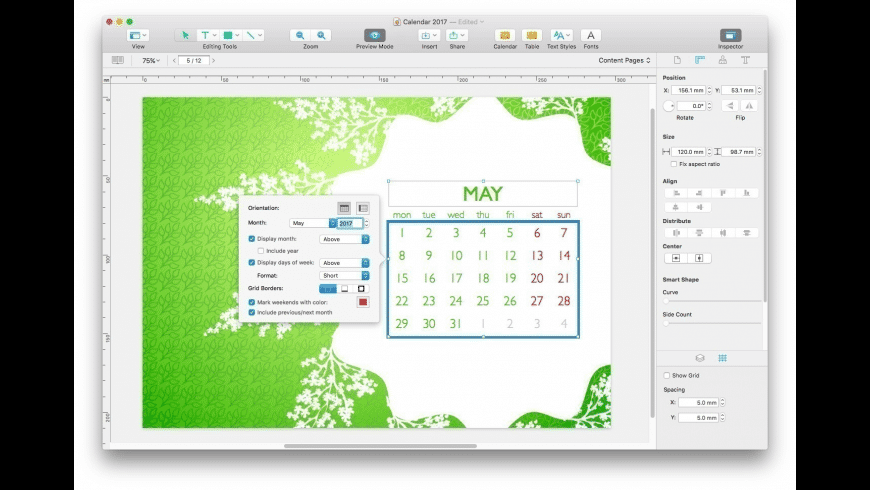Screen dimensions: 870x490
Task: Open Display month position dropdown
Action: [x=344, y=239]
